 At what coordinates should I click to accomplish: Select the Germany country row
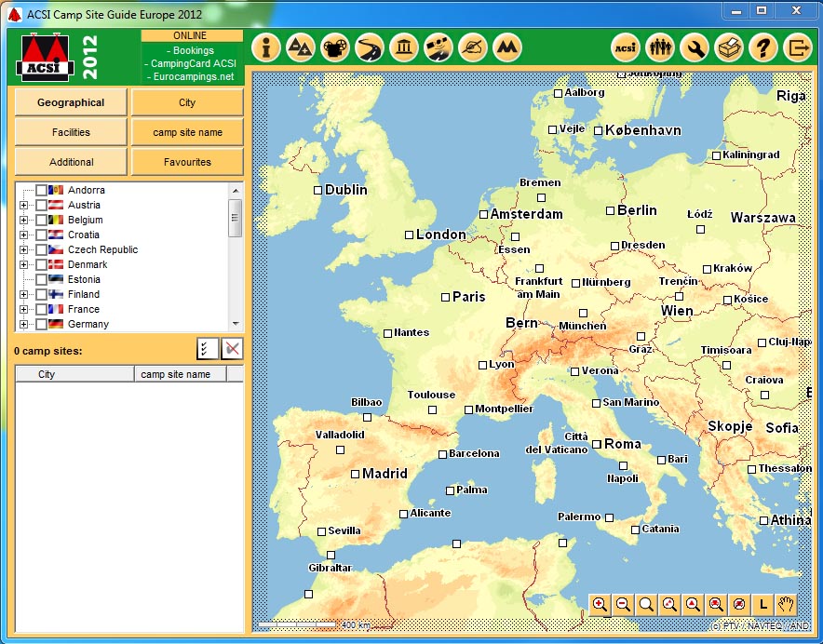click(88, 325)
